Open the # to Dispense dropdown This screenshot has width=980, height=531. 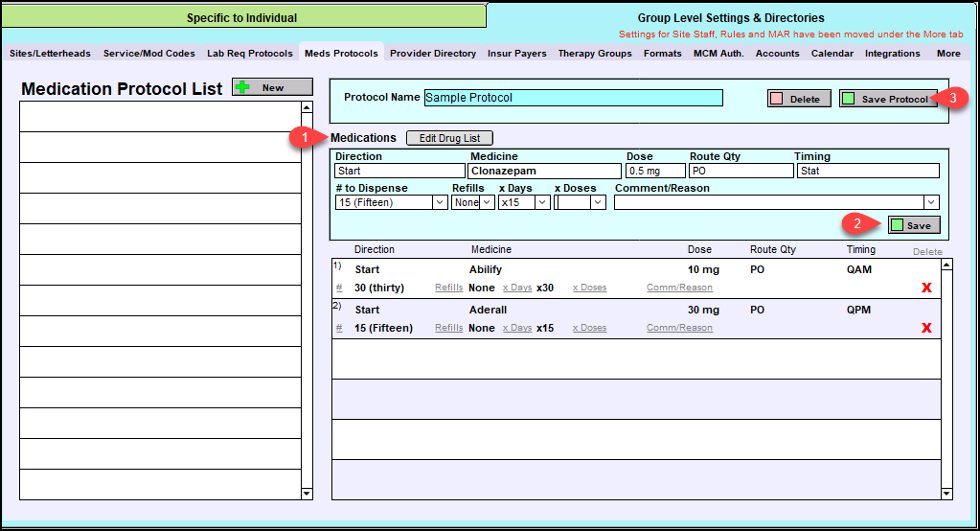coord(440,202)
